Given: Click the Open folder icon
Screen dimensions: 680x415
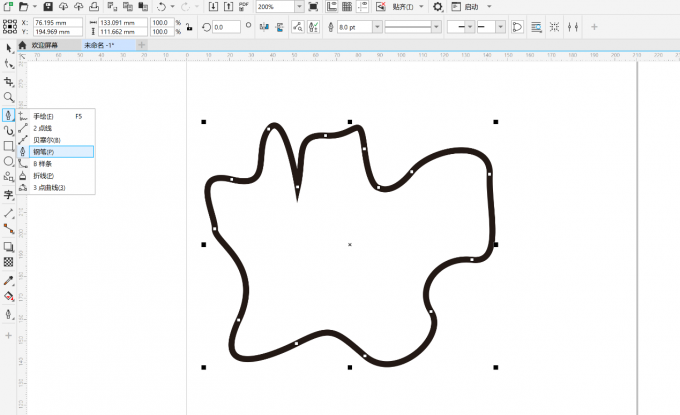Looking at the screenshot, I should [24, 7].
